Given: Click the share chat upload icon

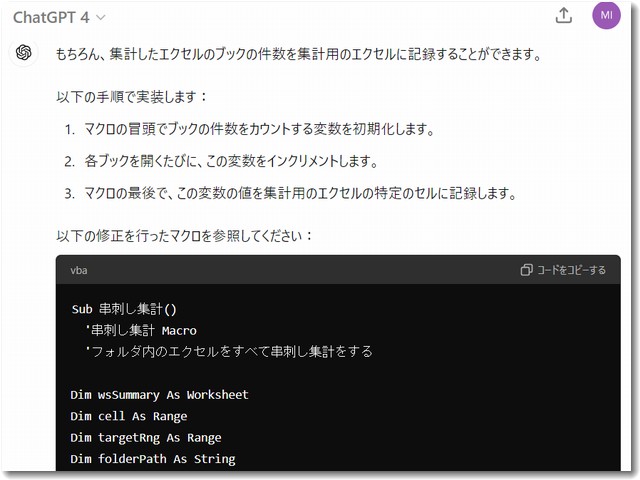Looking at the screenshot, I should [x=564, y=16].
